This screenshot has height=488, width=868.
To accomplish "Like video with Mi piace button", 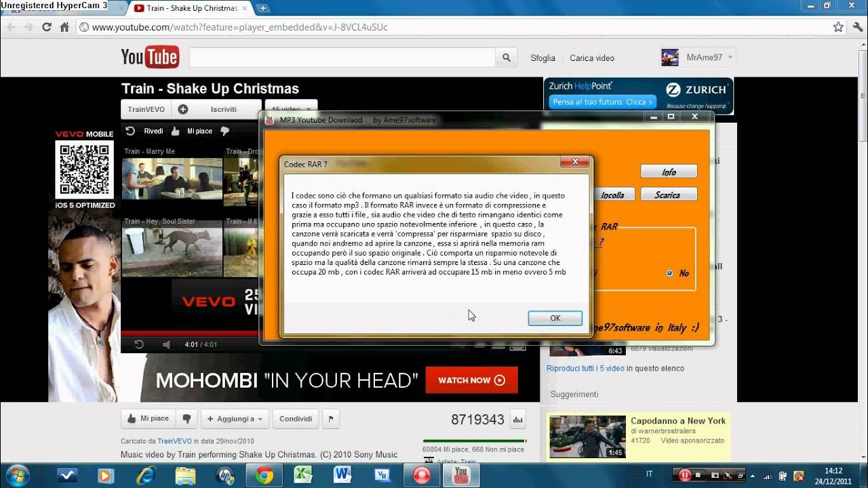I will point(148,419).
